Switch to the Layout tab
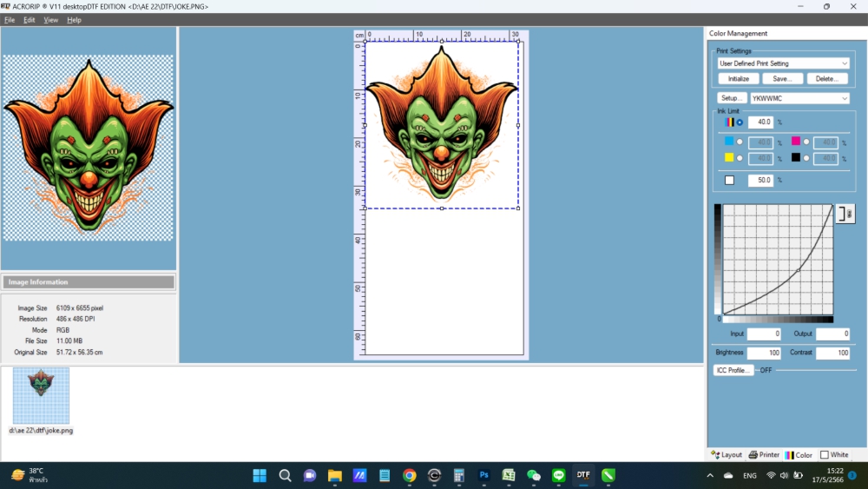This screenshot has width=868, height=489. coord(727,454)
